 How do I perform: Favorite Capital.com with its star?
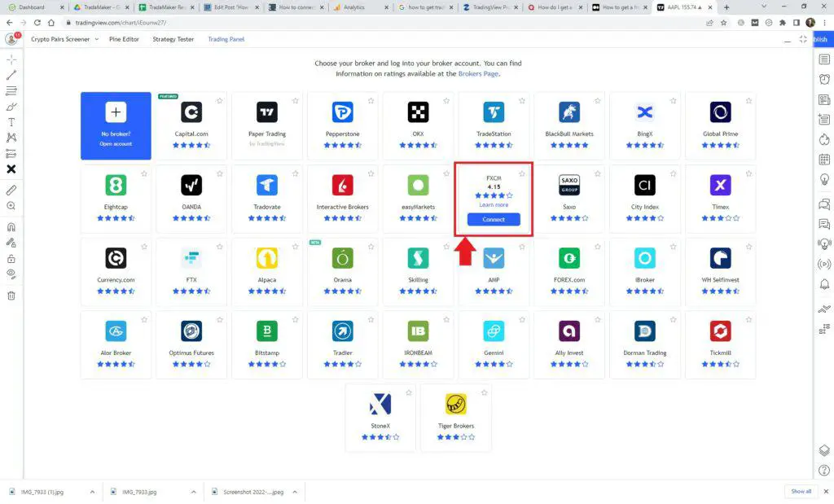220,100
